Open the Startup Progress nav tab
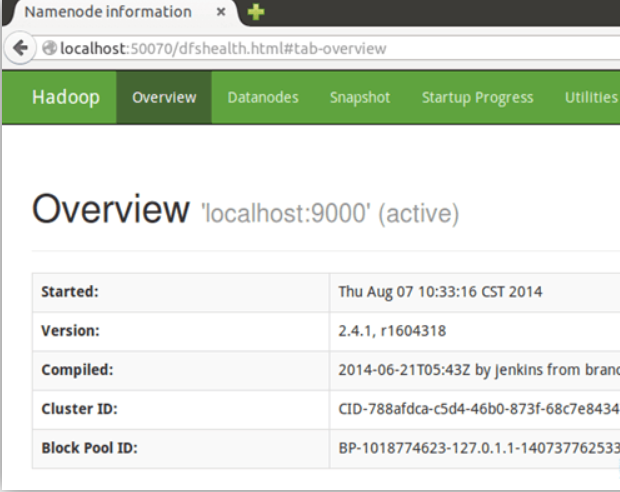This screenshot has height=492, width=620. 478,97
